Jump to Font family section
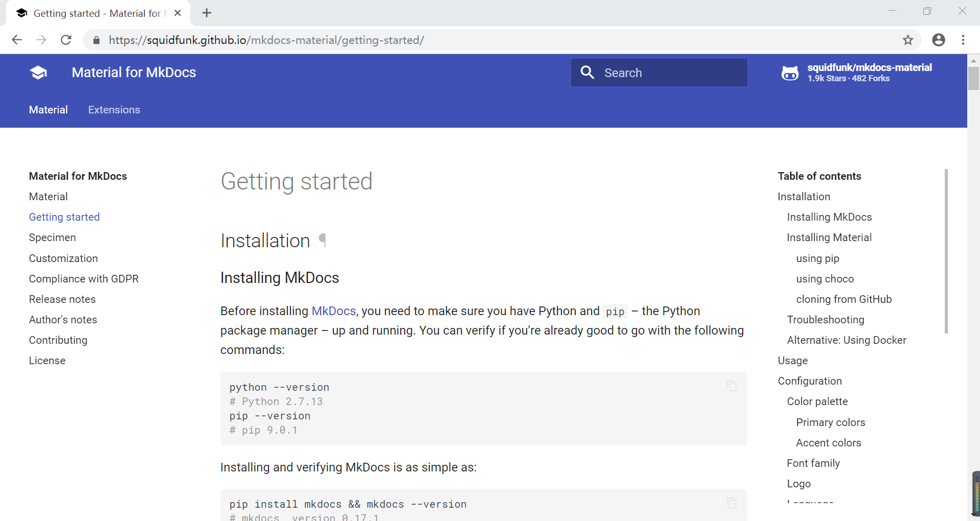980x521 pixels. pos(813,463)
